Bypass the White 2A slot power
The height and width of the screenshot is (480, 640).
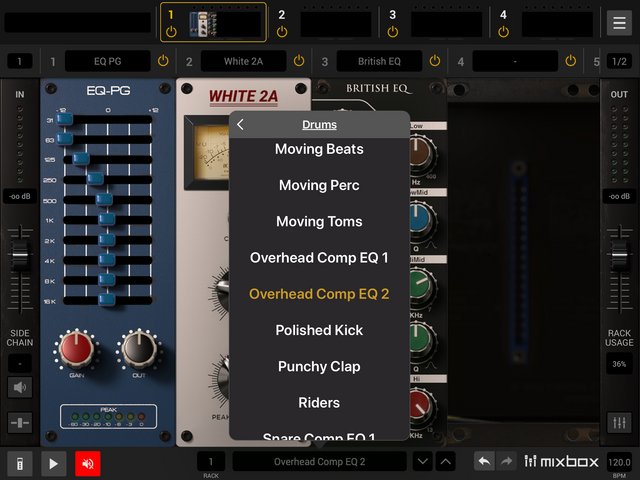(x=299, y=61)
